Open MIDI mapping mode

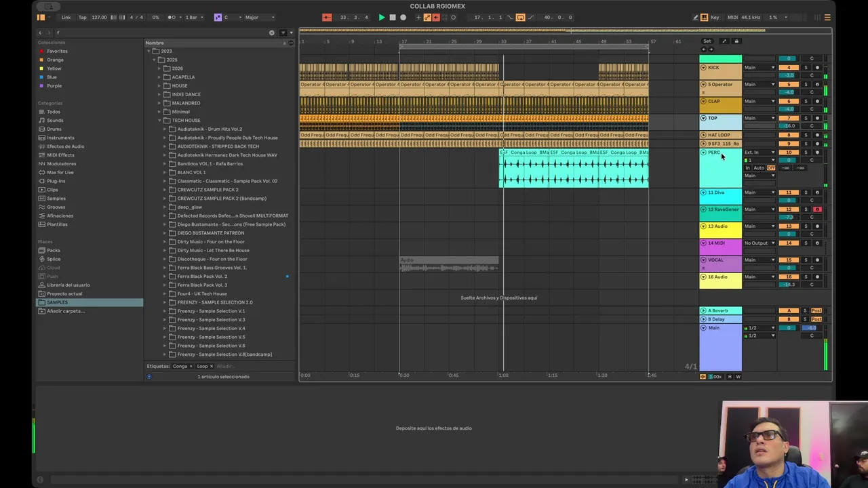[732, 18]
